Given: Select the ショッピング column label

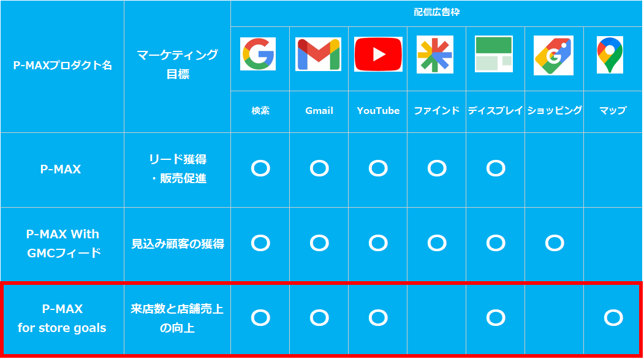Looking at the screenshot, I should (554, 111).
